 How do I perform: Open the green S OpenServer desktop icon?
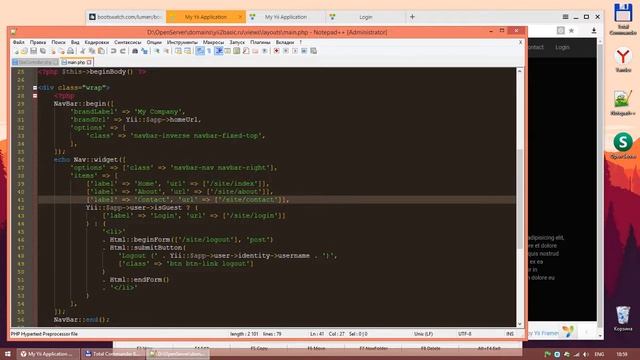point(623,146)
